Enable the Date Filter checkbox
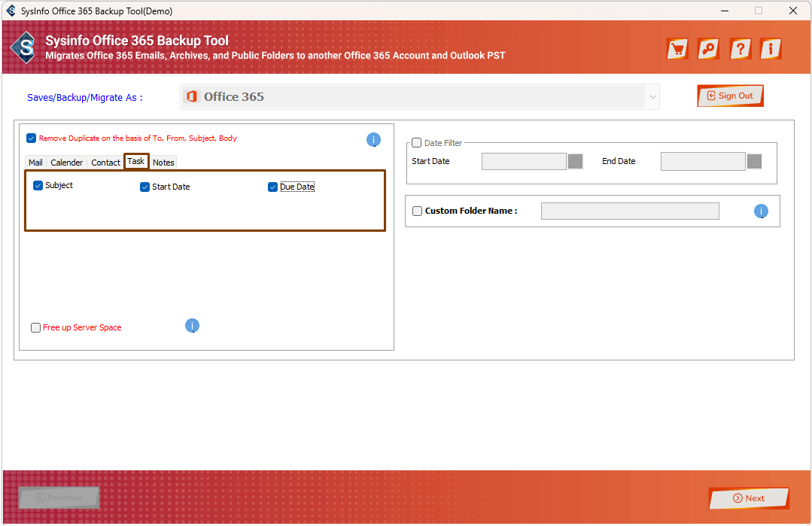This screenshot has width=812, height=526. [x=416, y=143]
